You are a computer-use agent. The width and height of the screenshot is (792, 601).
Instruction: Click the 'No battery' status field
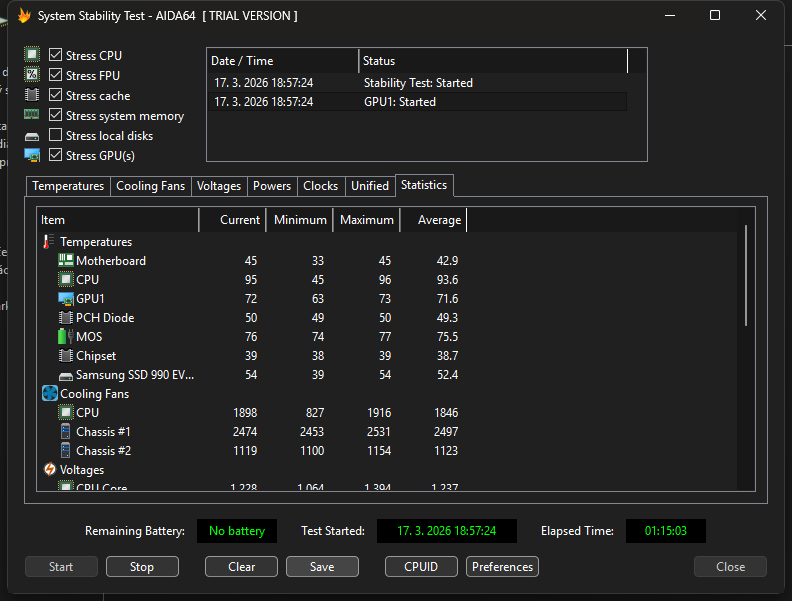click(237, 531)
